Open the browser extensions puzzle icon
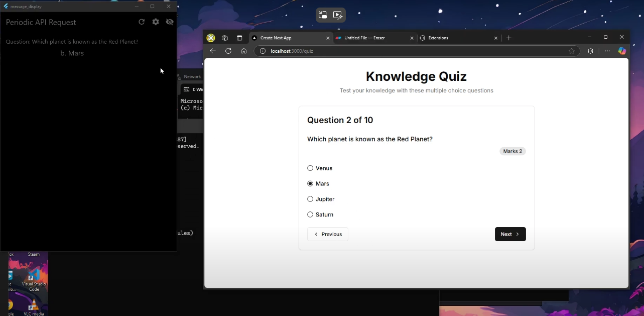 click(x=590, y=51)
